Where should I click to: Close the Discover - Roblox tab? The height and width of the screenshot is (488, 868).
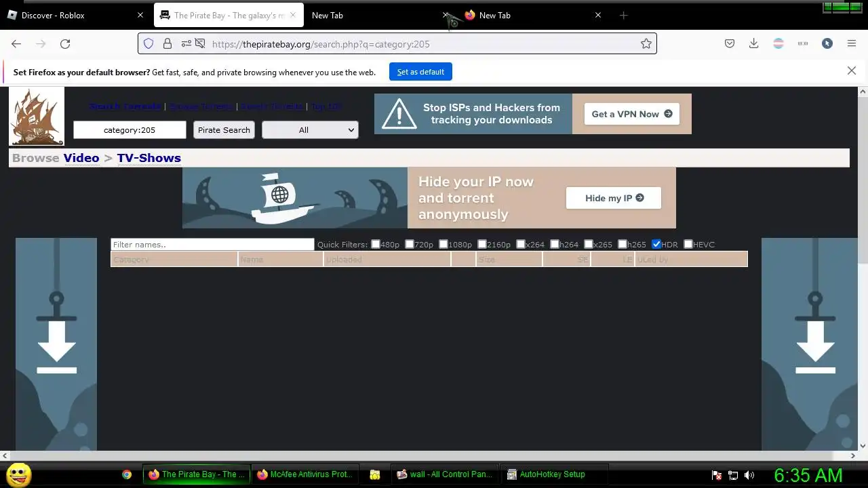[x=140, y=15]
